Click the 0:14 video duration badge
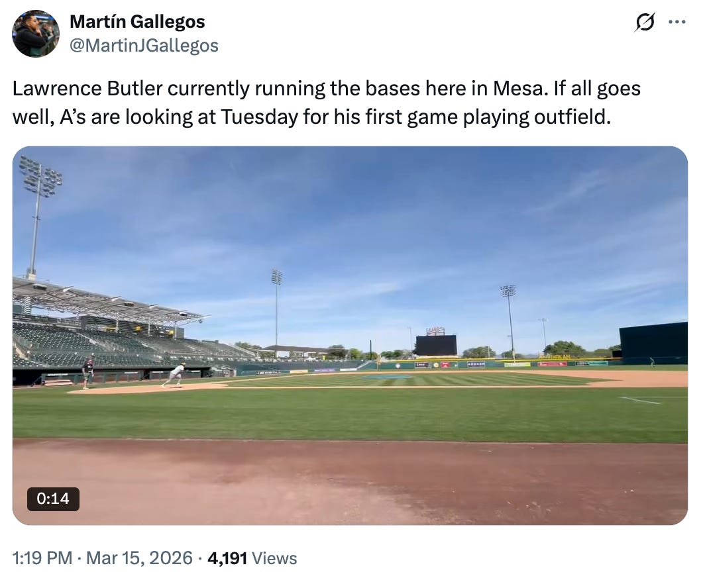705x588 pixels. click(x=53, y=499)
